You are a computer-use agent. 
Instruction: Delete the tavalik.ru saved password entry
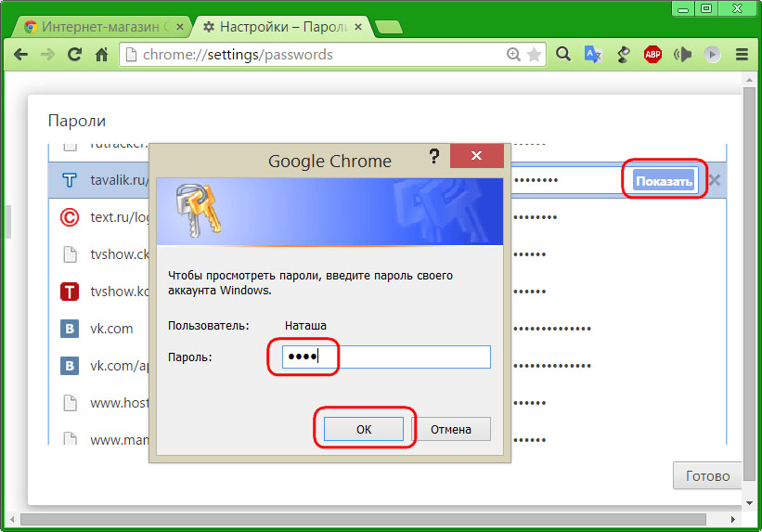[715, 180]
